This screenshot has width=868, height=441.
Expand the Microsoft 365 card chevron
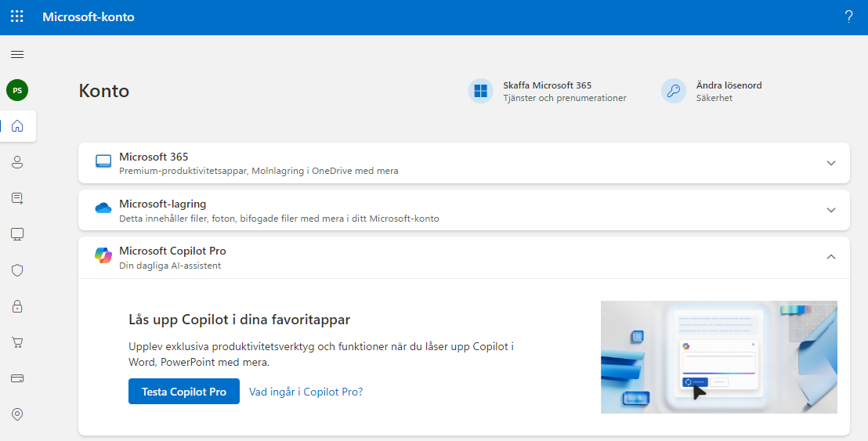[831, 163]
